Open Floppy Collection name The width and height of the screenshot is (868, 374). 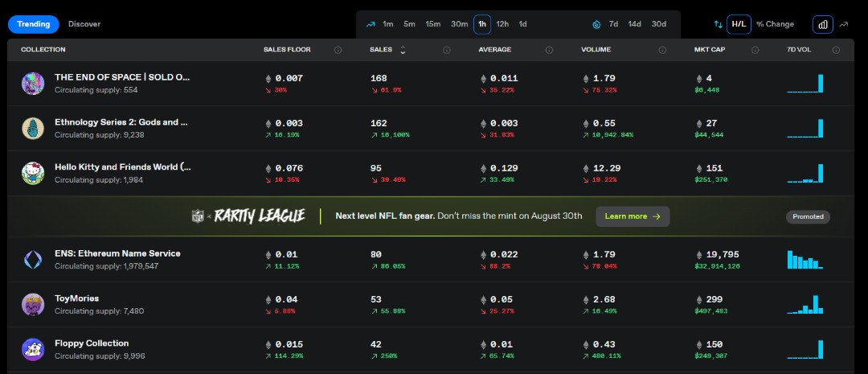click(92, 343)
